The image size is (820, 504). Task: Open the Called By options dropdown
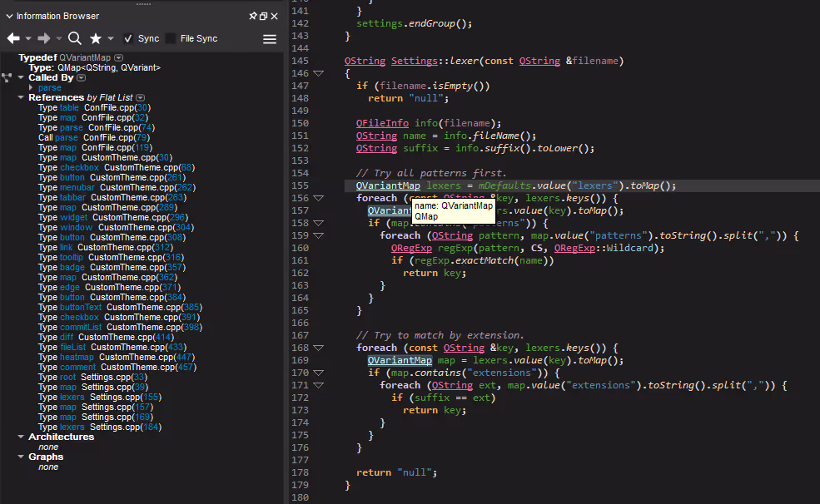[x=81, y=78]
